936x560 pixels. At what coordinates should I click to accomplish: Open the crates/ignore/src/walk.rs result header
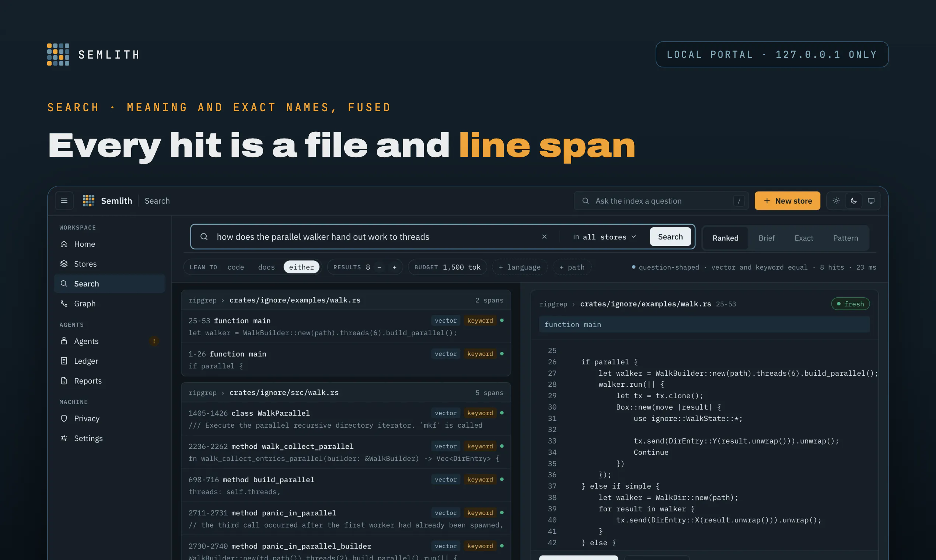pos(346,392)
